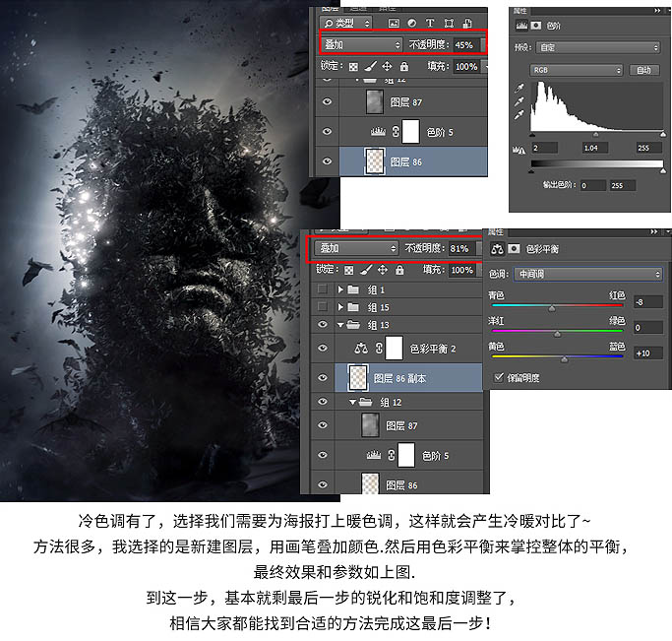Click the mask icon beside 色彩平衡 title
This screenshot has height=641, width=672.
point(514,249)
